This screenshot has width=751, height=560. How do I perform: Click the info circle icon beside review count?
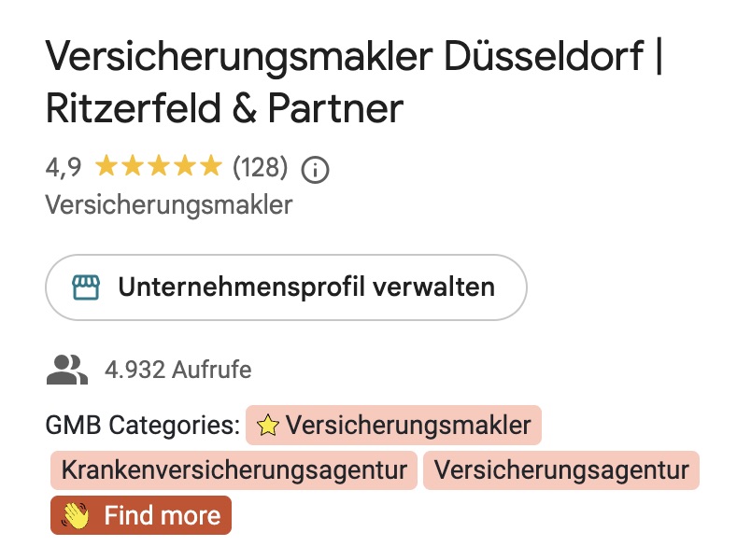tap(315, 170)
